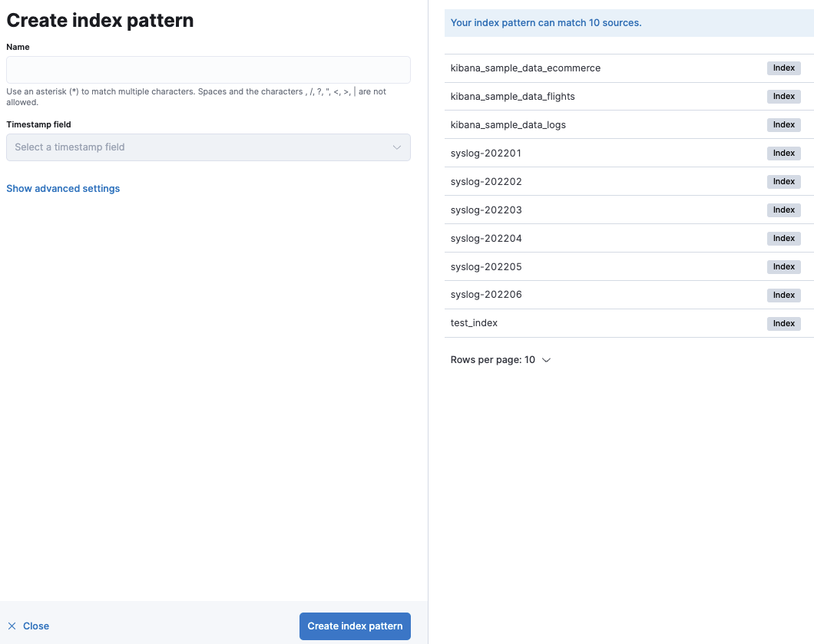Click the Index badge beside test_index
Image resolution: width=814 pixels, height=644 pixels.
tap(783, 323)
